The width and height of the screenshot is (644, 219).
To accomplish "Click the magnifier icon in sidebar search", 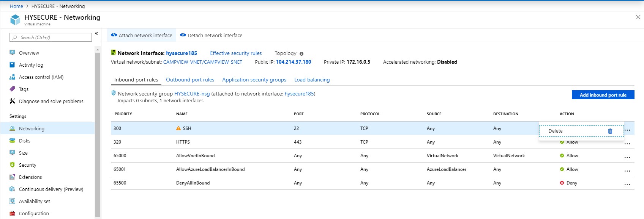I will click(15, 38).
